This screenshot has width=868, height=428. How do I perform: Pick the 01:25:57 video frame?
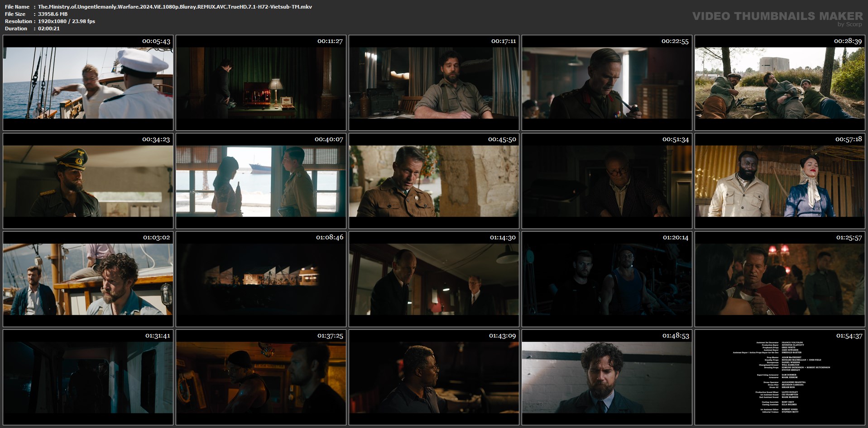[780, 279]
